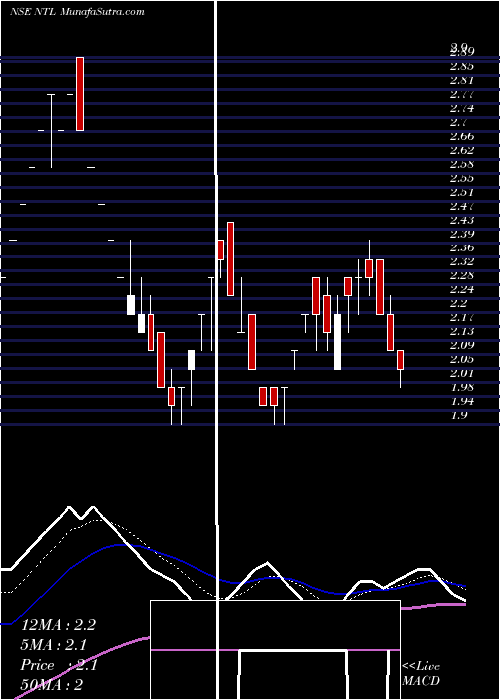Click the 2.7 price axis label
This screenshot has height=700, width=500.
(x=458, y=122)
